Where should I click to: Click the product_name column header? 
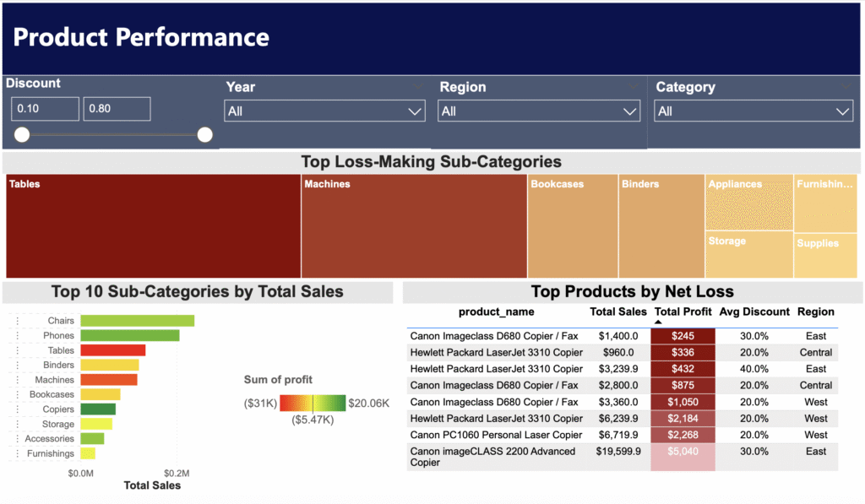[496, 312]
